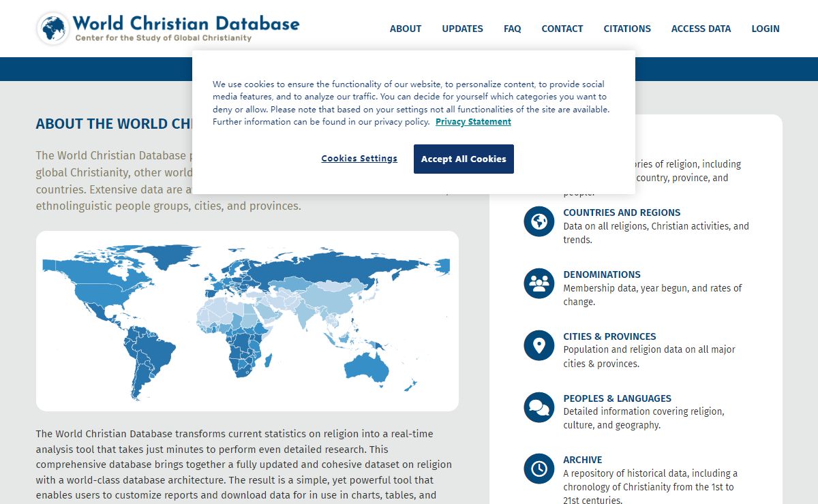Click 'A repository of historical data' description
818x504 pixels.
[x=650, y=486]
